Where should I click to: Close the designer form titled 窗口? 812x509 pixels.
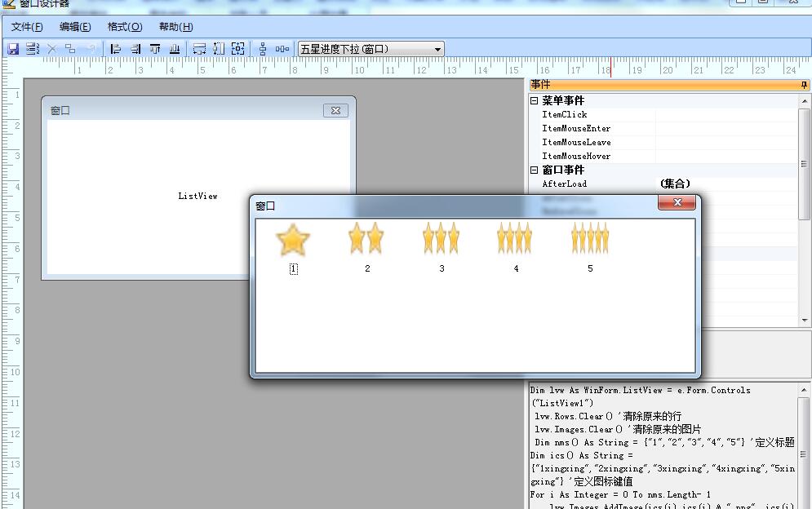pyautogui.click(x=335, y=110)
